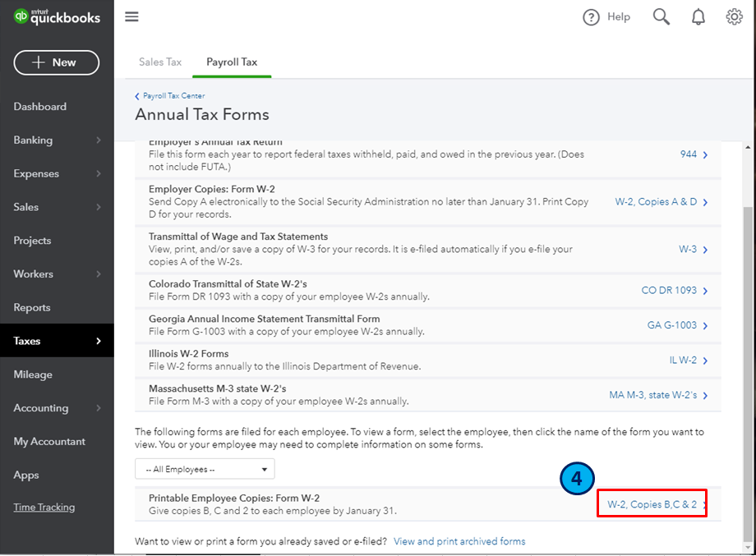Open the settings gear icon
The image size is (756, 556).
point(734,17)
